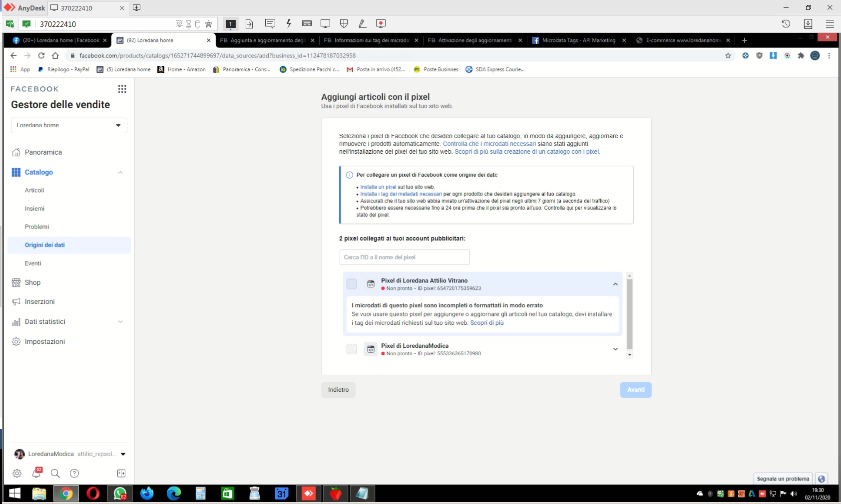
Task: Open a new Chrome tab
Action: (744, 40)
